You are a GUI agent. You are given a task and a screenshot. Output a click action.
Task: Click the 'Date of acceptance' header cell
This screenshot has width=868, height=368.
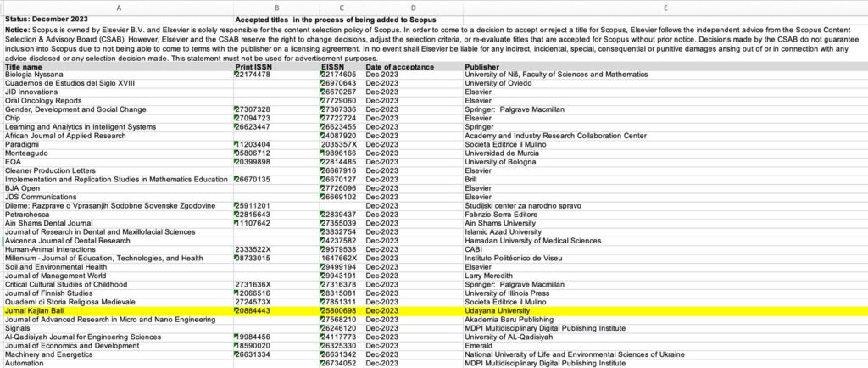pos(413,67)
